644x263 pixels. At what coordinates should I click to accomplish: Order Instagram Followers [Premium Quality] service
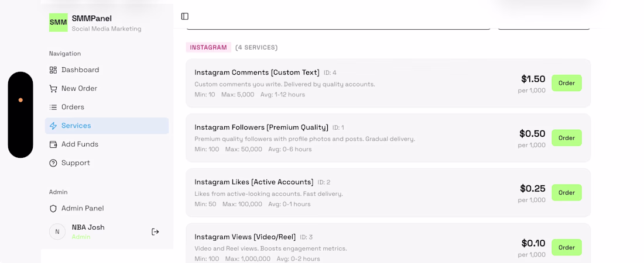566,138
